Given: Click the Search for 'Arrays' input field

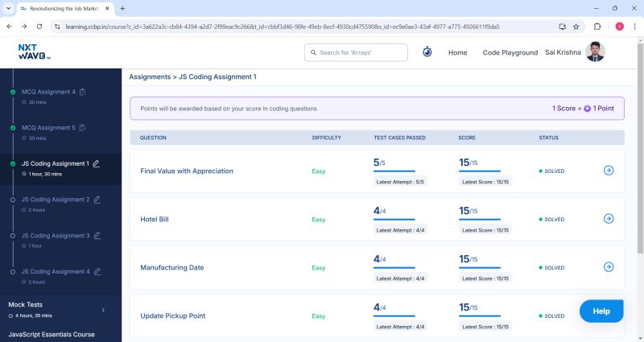Looking at the screenshot, I should tap(356, 52).
